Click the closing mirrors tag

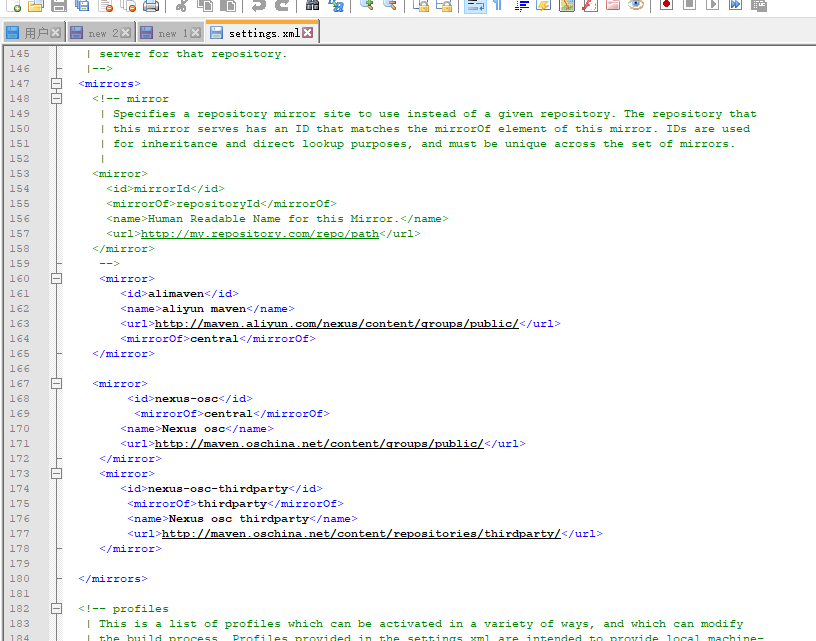pos(113,579)
